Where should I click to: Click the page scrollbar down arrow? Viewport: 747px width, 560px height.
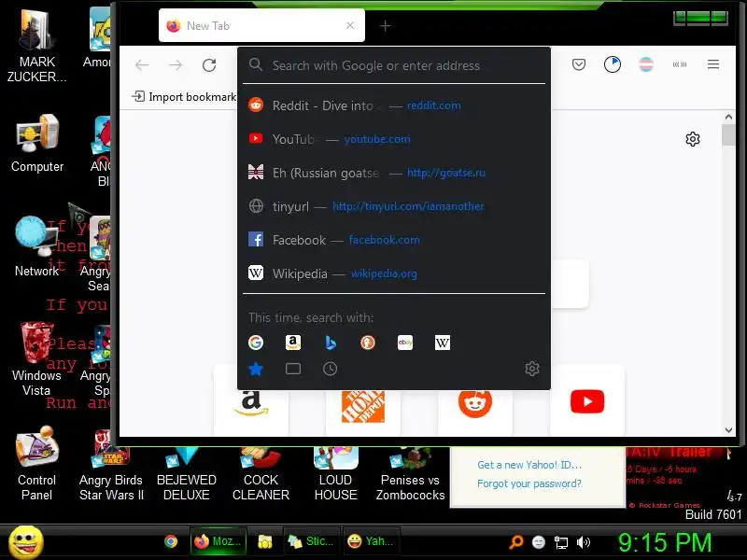pyautogui.click(x=728, y=430)
